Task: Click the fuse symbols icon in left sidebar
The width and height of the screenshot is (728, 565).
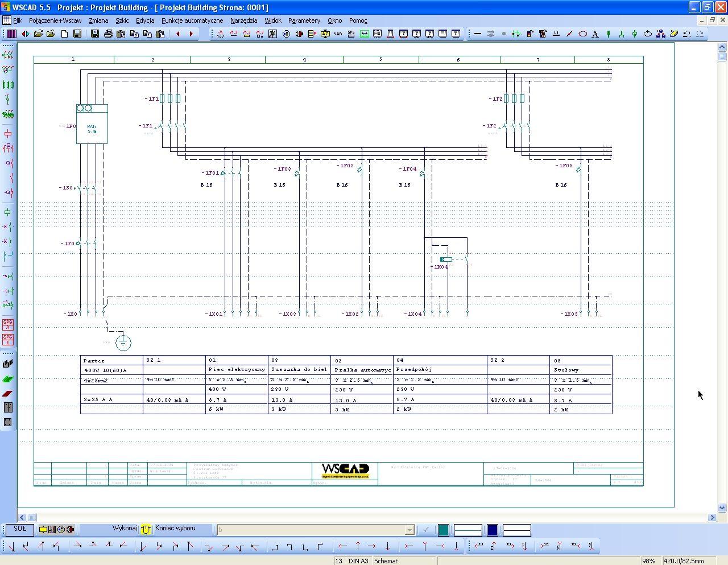Action: tap(8, 84)
